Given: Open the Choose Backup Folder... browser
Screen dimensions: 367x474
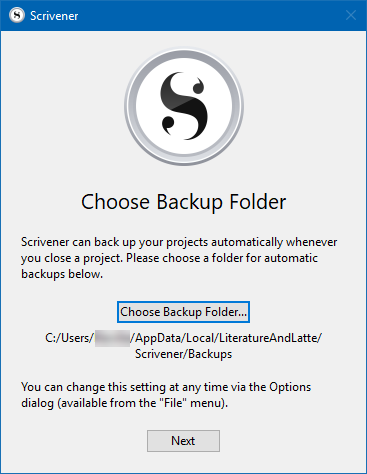Looking at the screenshot, I should tap(183, 312).
